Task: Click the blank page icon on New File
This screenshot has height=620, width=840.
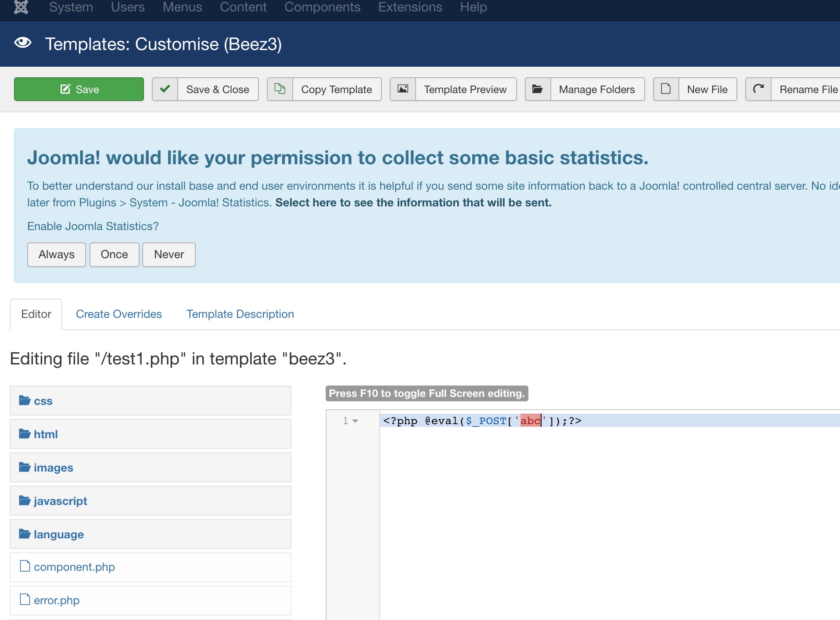Action: (666, 89)
